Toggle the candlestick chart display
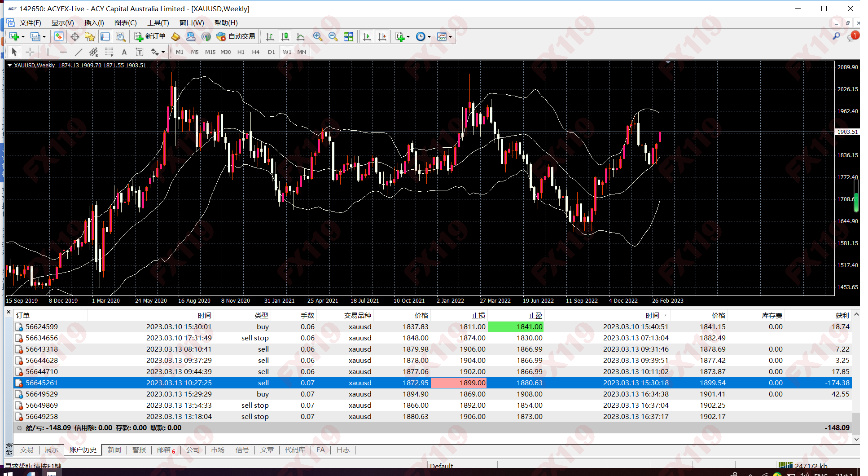Screen dimensions: 868x476 [x=285, y=36]
